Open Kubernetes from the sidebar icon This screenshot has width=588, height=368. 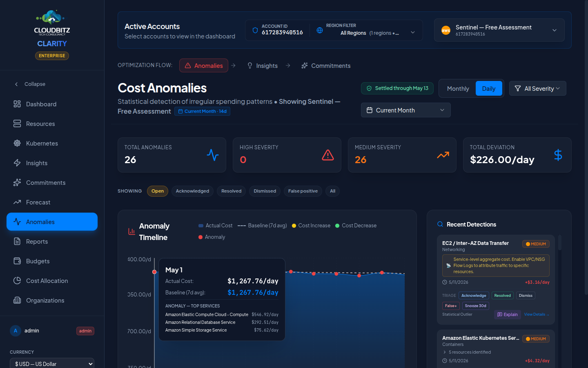(x=17, y=144)
